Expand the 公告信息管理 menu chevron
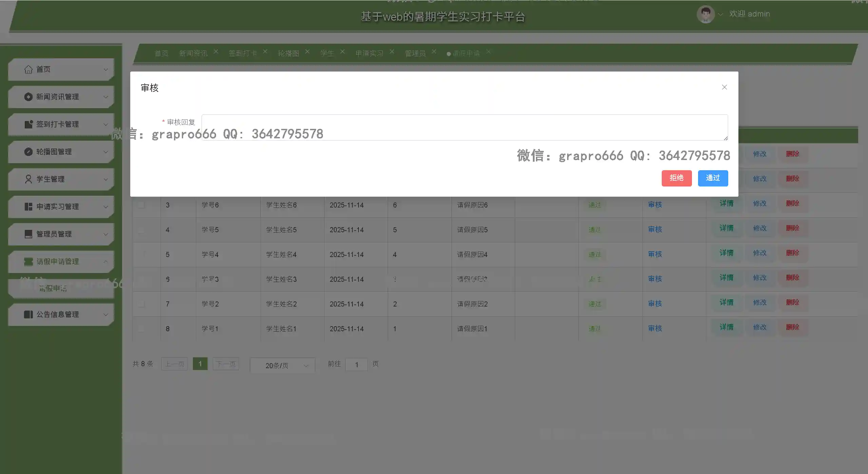 105,314
